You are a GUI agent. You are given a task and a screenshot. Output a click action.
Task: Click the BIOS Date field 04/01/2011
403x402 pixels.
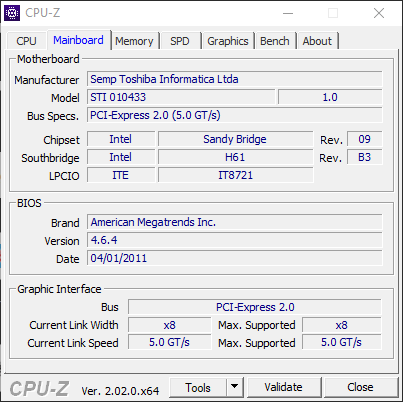pyautogui.click(x=235, y=258)
